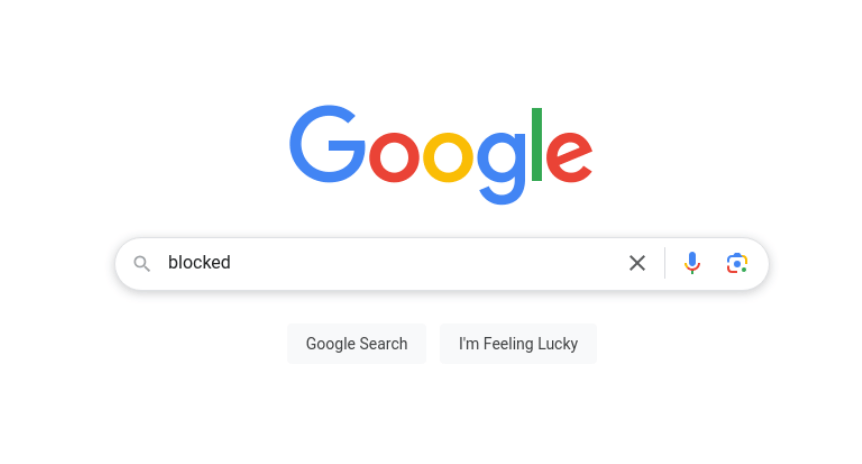This screenshot has height=464, width=862.
Task: Submit the query blocked via Google Search
Action: [357, 344]
